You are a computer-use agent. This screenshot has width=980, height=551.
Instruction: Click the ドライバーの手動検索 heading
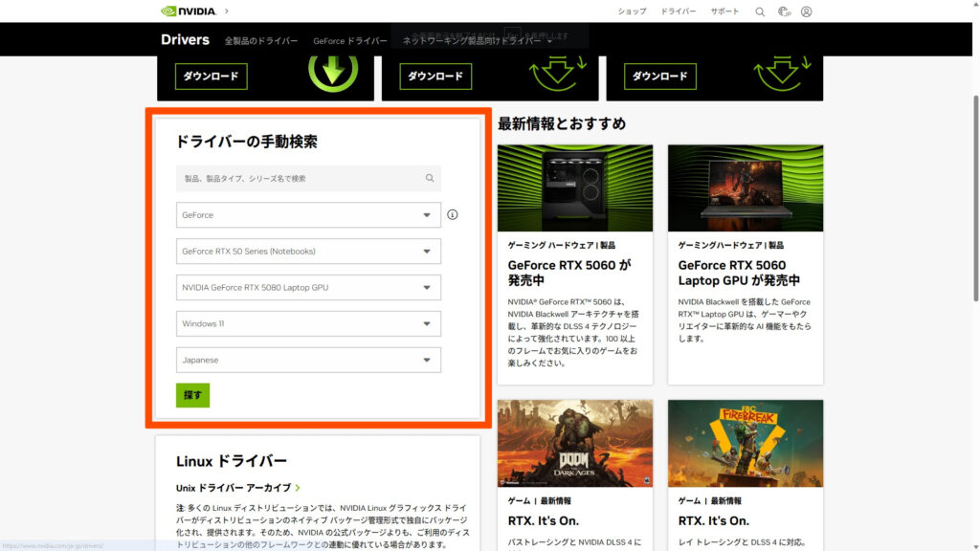[x=246, y=142]
